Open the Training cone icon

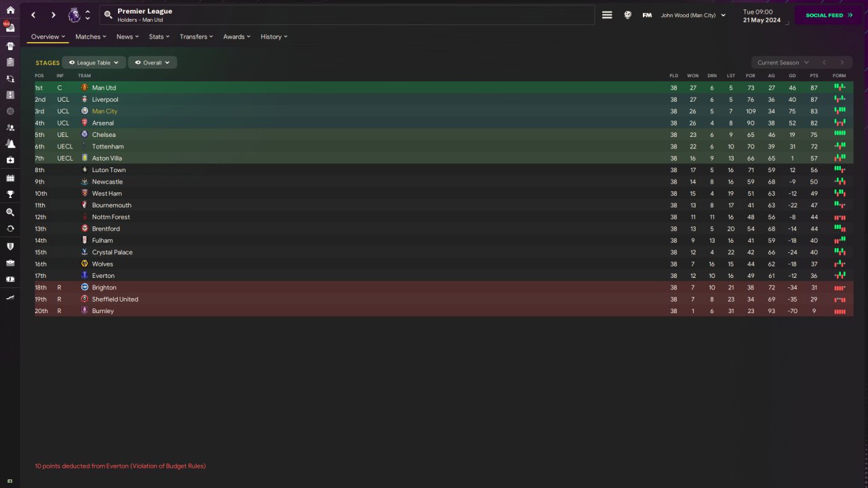(x=10, y=144)
